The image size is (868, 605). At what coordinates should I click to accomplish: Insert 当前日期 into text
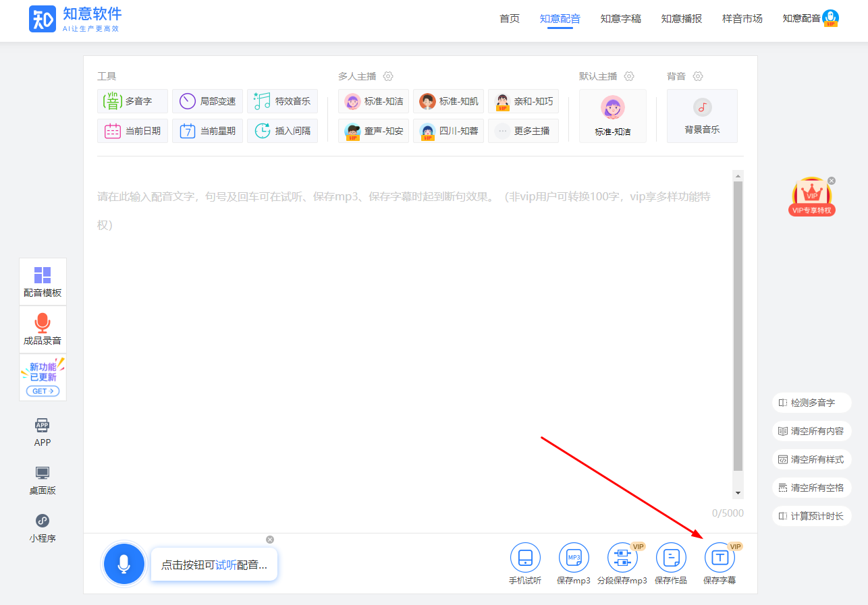(132, 131)
